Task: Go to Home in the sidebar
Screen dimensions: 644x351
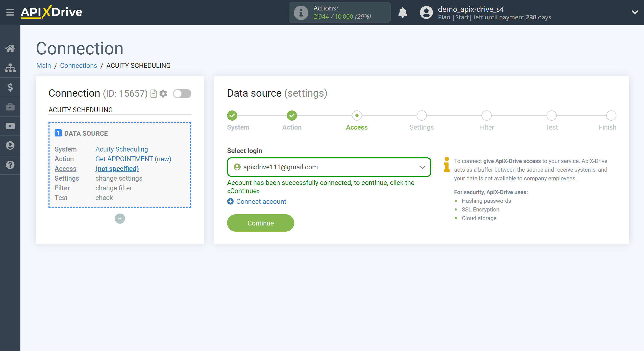Action: [x=10, y=48]
